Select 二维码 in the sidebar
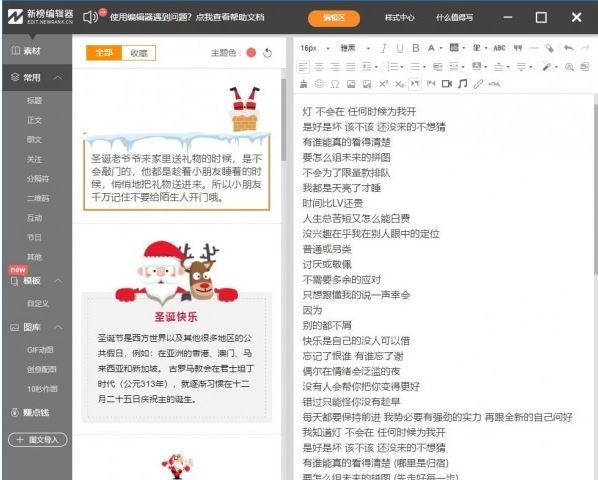This screenshot has height=480, width=598. [x=38, y=198]
